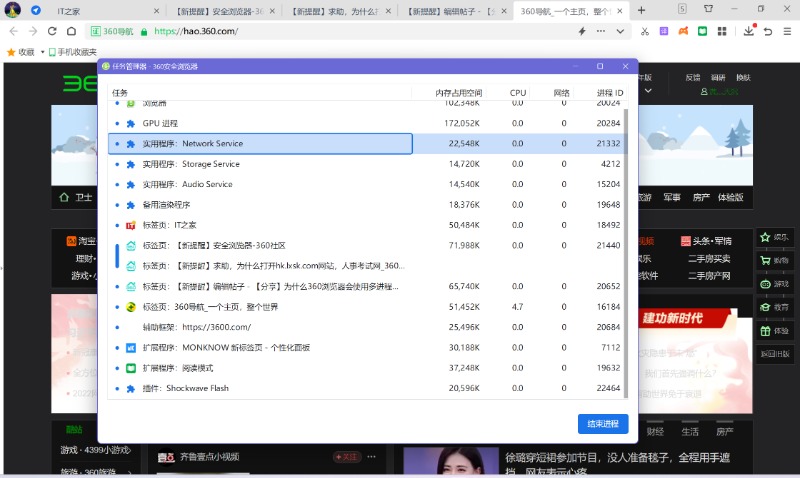This screenshot has width=800, height=478.
Task: Expand the favorites dropdown arrow
Action: tap(42, 52)
